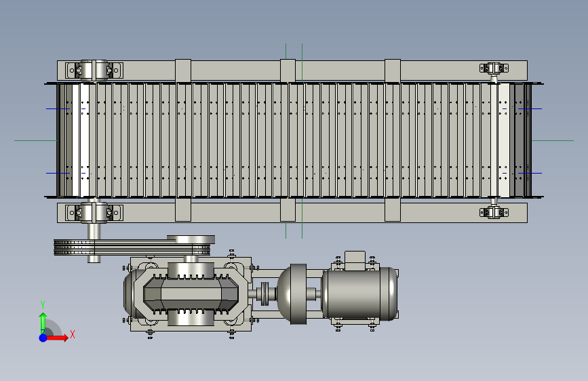Select the electric motor body
Screen dimensions: 588x381
coord(359,294)
